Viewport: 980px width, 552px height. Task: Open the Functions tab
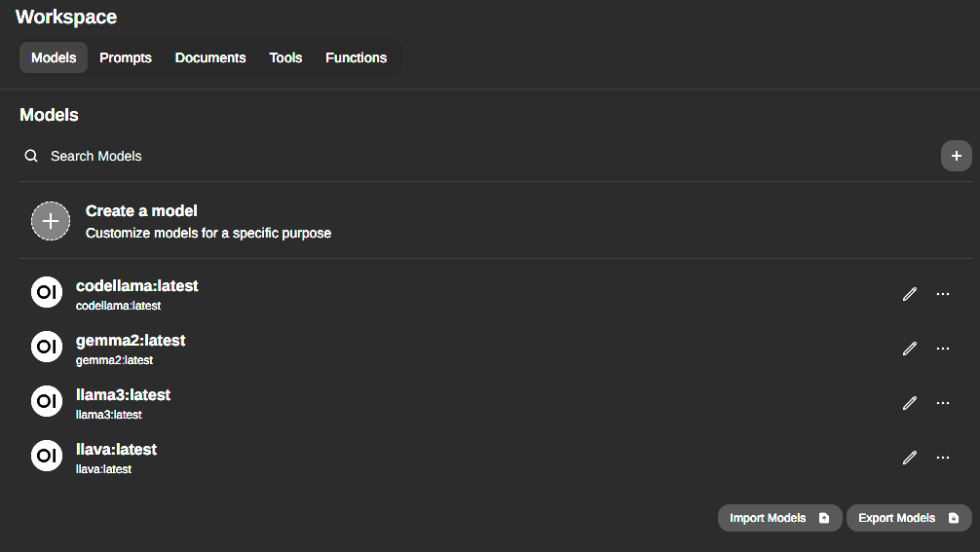(357, 58)
